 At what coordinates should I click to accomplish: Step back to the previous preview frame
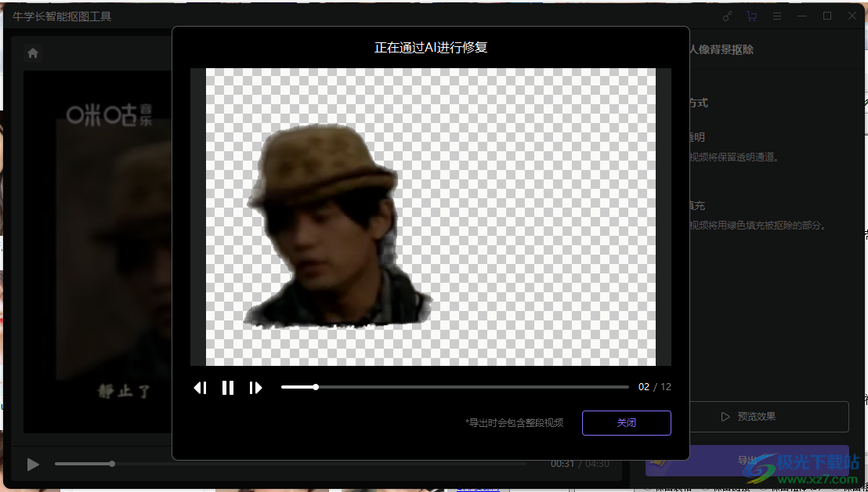pyautogui.click(x=201, y=388)
